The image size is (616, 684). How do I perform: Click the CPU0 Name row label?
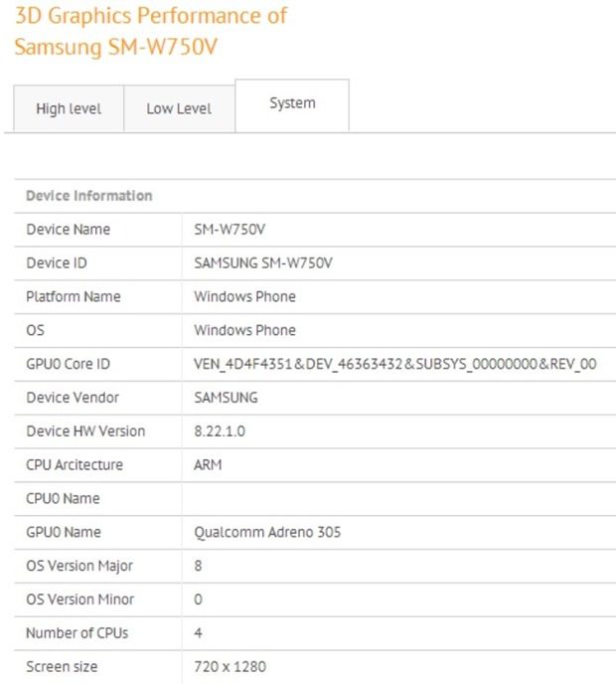(63, 498)
